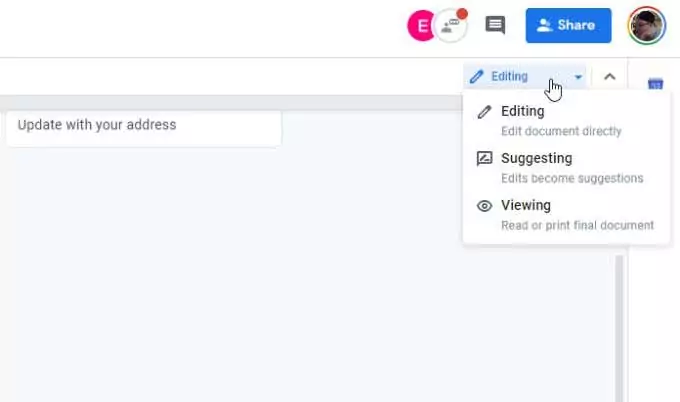Click the "Edits become suggestions" description
Screen dimensions: 680x402
571,178
